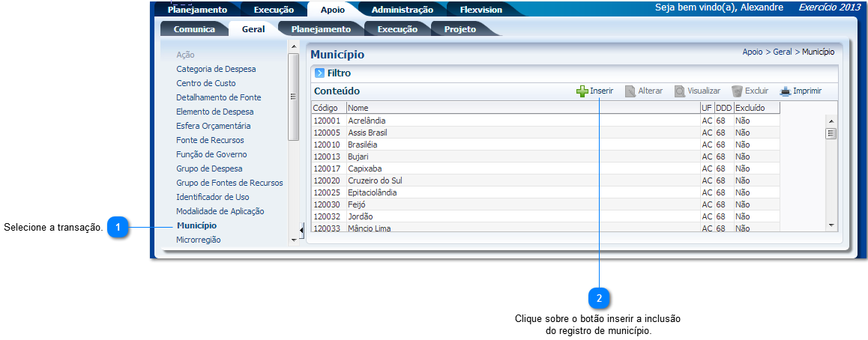The width and height of the screenshot is (868, 340).
Task: Select the Cruzeiro do Sul table row
Action: (x=373, y=180)
